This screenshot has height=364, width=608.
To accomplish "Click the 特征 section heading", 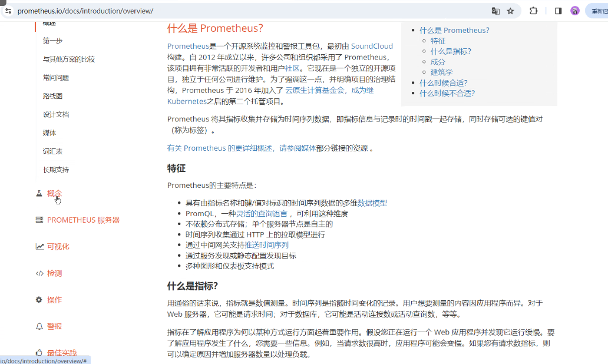I will pos(176,168).
